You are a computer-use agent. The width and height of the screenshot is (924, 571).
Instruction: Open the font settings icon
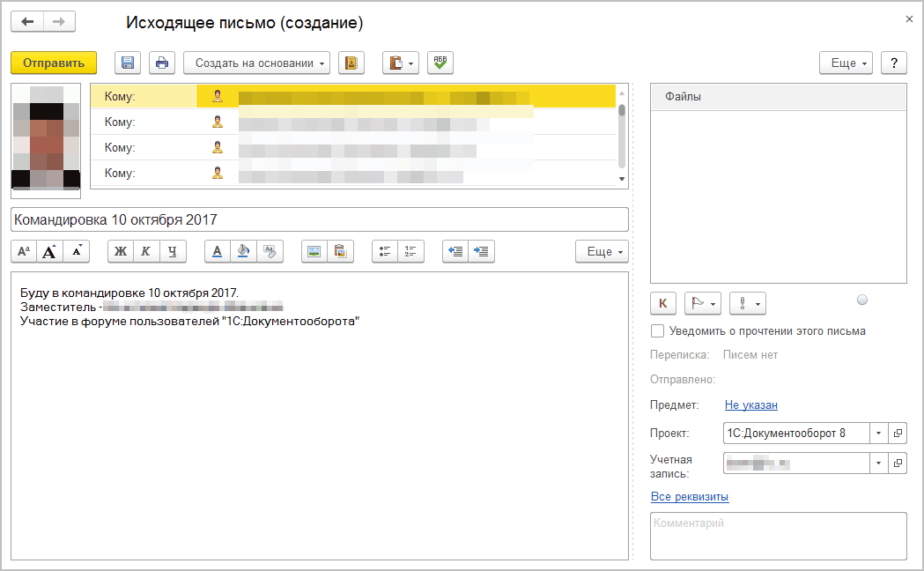(x=270, y=252)
